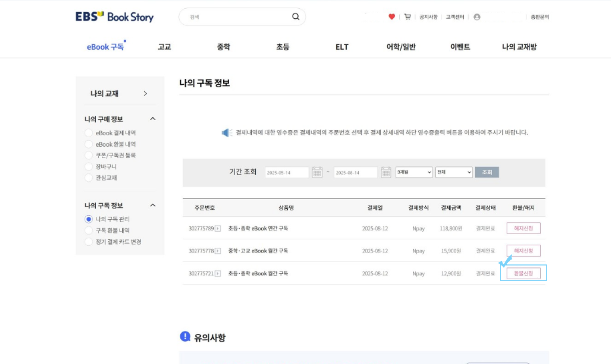Viewport: 611px width, 364px height.
Task: Click the 조회 search button
Action: [x=487, y=172]
